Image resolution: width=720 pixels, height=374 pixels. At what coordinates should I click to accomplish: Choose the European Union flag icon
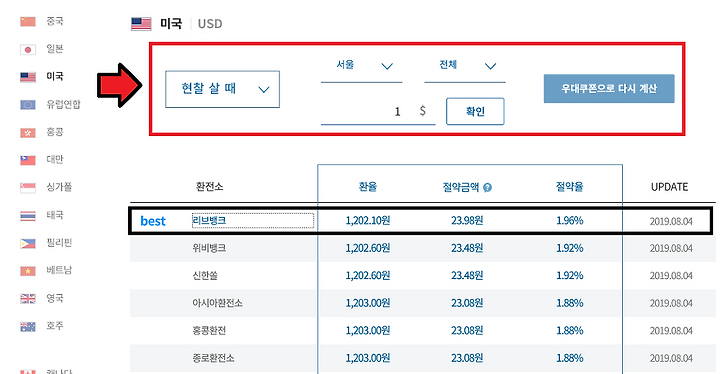pyautogui.click(x=28, y=105)
